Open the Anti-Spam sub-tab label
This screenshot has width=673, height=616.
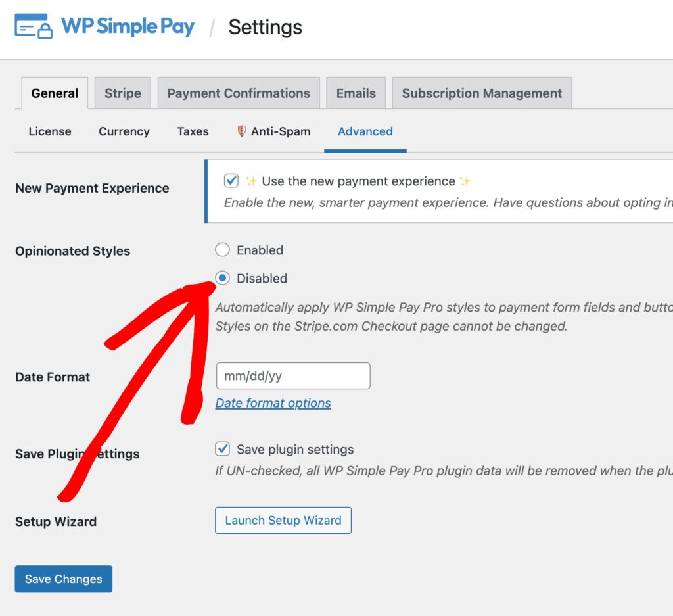pyautogui.click(x=281, y=131)
